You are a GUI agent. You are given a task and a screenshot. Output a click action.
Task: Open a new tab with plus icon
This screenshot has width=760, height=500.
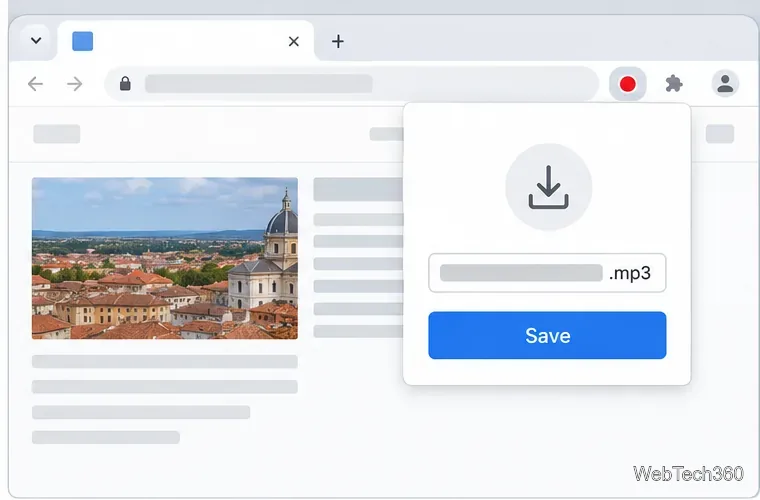(x=338, y=41)
